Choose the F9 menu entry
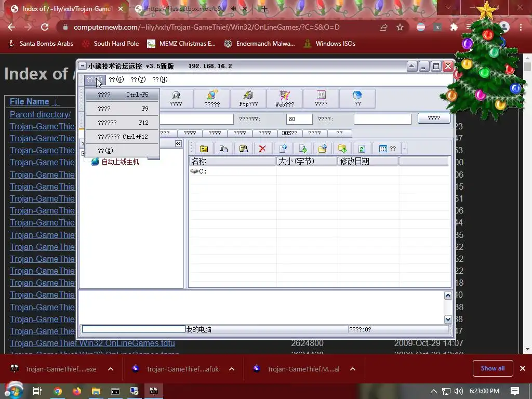The width and height of the screenshot is (532, 399). pyautogui.click(x=122, y=109)
